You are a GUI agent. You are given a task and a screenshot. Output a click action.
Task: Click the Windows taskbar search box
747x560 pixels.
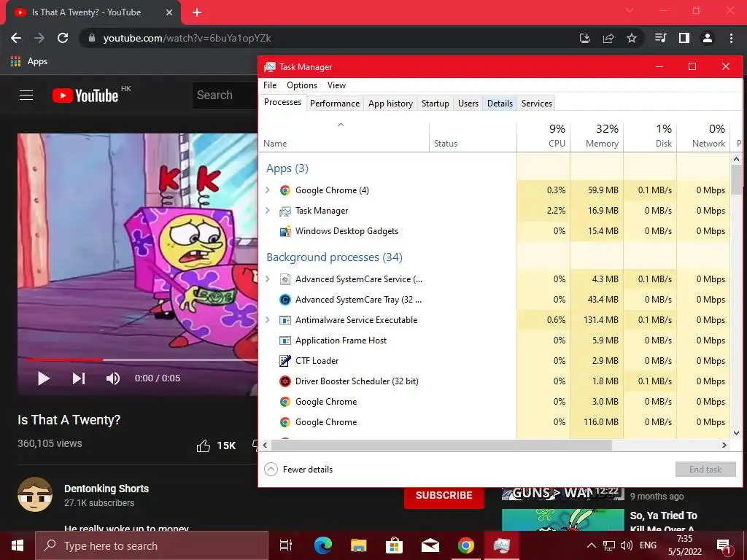click(152, 545)
